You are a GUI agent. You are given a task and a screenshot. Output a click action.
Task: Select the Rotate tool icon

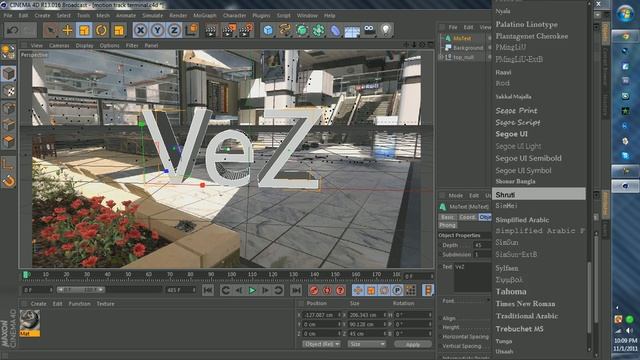102,30
